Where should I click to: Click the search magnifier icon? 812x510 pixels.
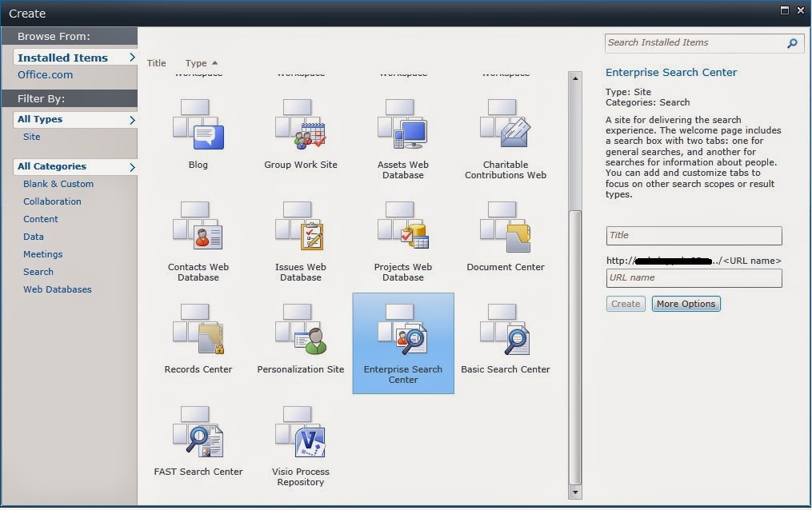792,43
